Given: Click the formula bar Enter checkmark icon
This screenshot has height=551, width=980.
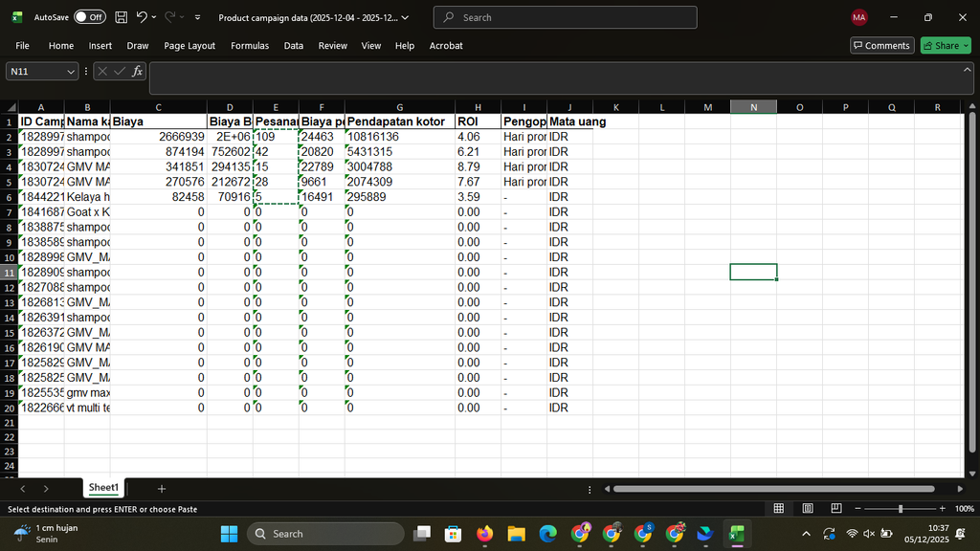Looking at the screenshot, I should coord(120,72).
